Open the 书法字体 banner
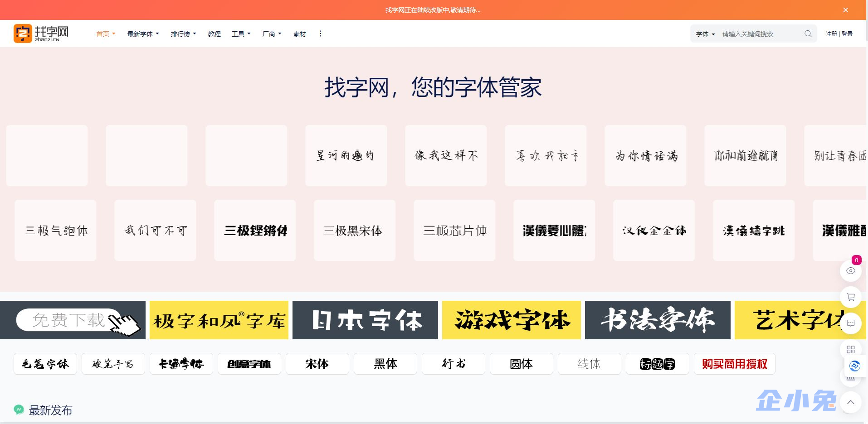868x424 pixels. [658, 320]
